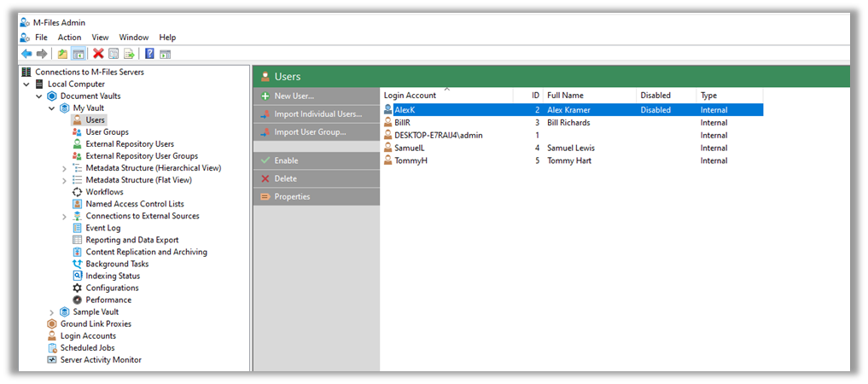
Task: Click Import User Group... button
Action: pos(317,131)
